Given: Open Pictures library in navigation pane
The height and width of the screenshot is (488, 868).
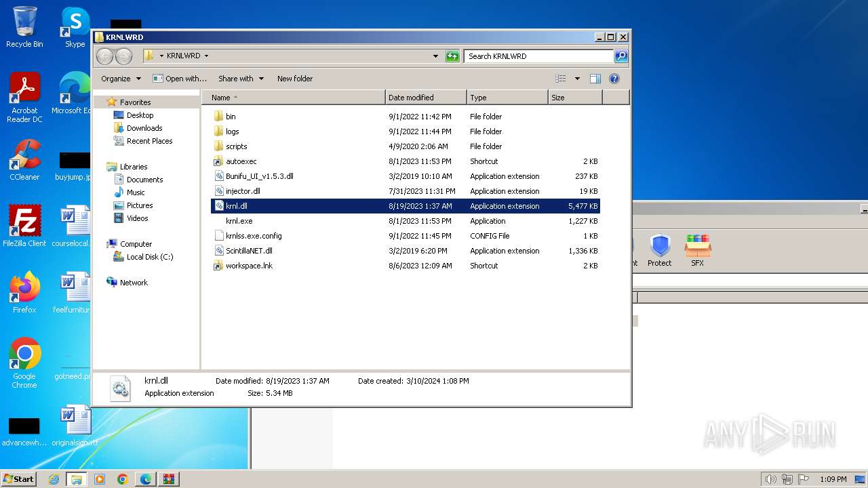Looking at the screenshot, I should pyautogui.click(x=140, y=205).
